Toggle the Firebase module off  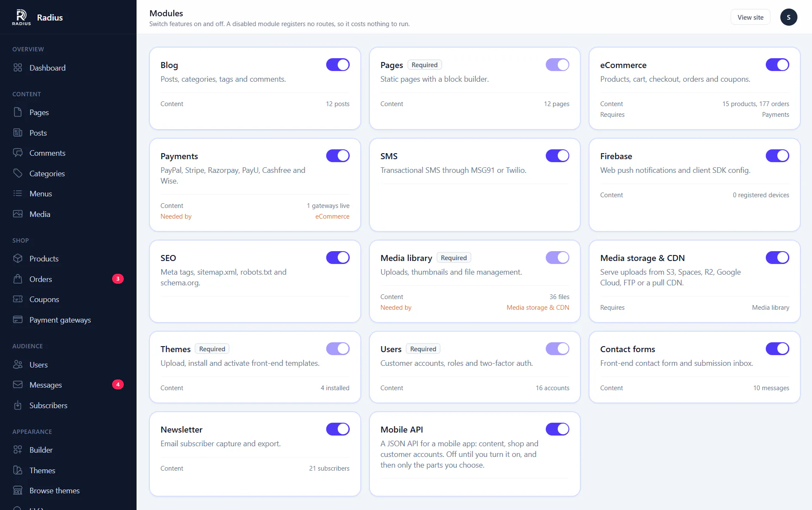[x=777, y=156]
